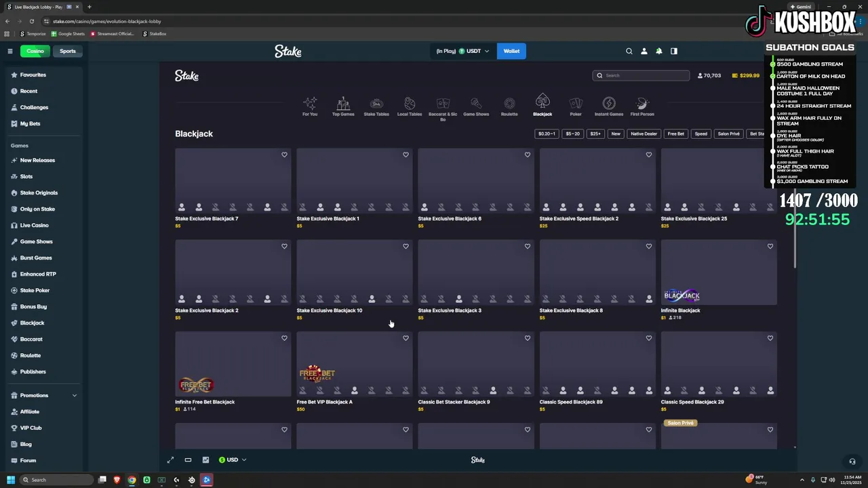Open the USDT balance currency dropdown
Image resolution: width=868 pixels, height=488 pixels.
462,51
